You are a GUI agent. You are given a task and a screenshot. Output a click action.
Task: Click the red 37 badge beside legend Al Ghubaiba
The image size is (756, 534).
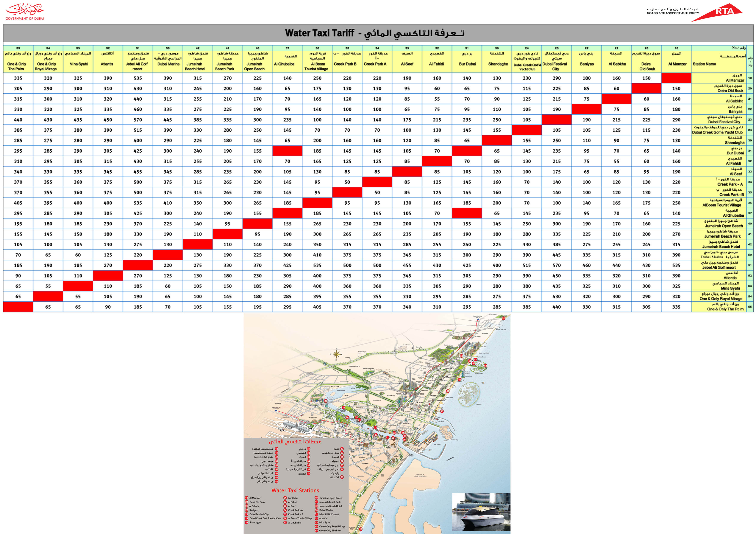tap(285, 523)
